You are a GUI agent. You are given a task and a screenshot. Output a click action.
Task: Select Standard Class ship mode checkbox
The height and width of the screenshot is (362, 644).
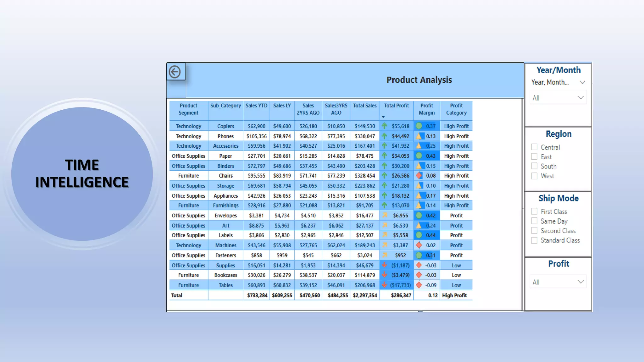click(x=534, y=240)
